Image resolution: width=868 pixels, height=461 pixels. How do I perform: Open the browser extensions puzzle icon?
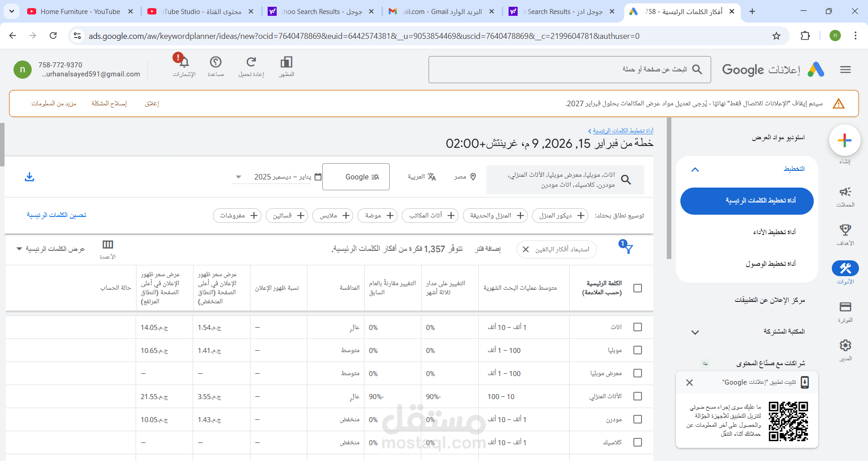coord(805,36)
